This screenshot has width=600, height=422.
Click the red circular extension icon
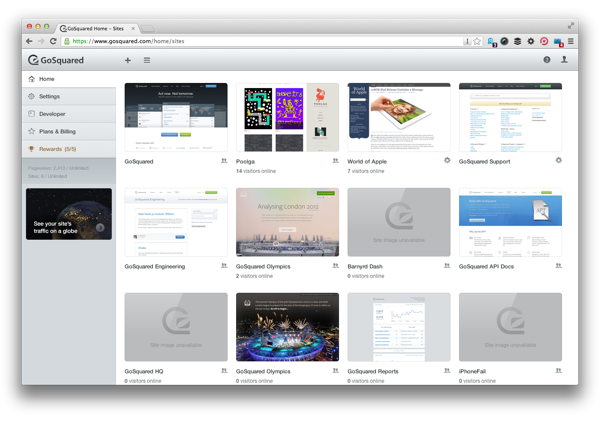[544, 41]
